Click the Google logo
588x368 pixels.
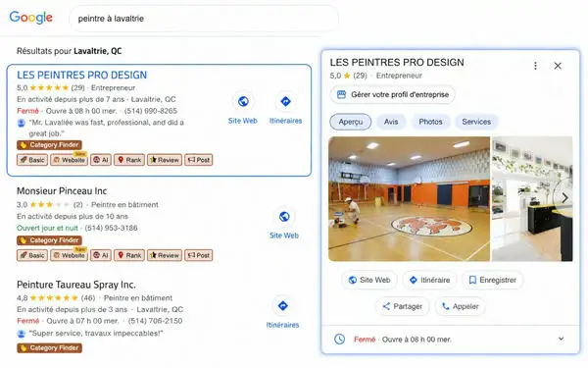tap(30, 18)
